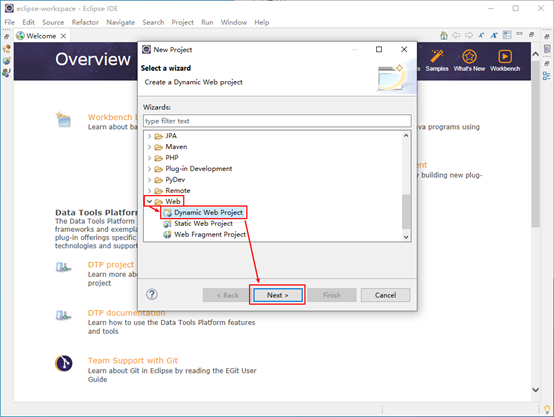Click the Team Support with Git link

[x=133, y=360]
